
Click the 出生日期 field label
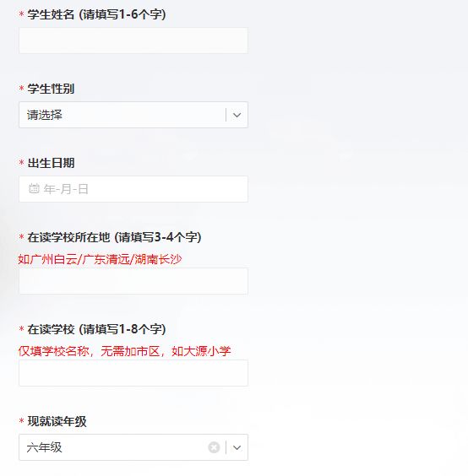[51, 163]
